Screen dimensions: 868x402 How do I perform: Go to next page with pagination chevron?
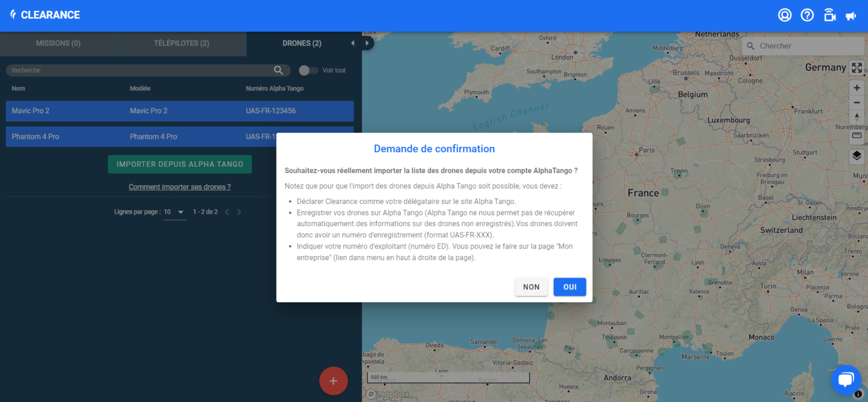[239, 211]
